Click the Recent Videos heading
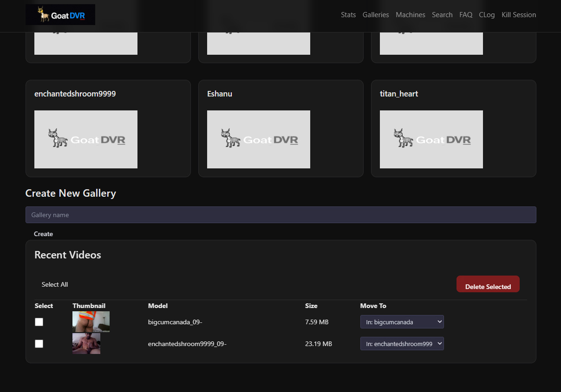Viewport: 561px width, 392px height. pyautogui.click(x=68, y=255)
